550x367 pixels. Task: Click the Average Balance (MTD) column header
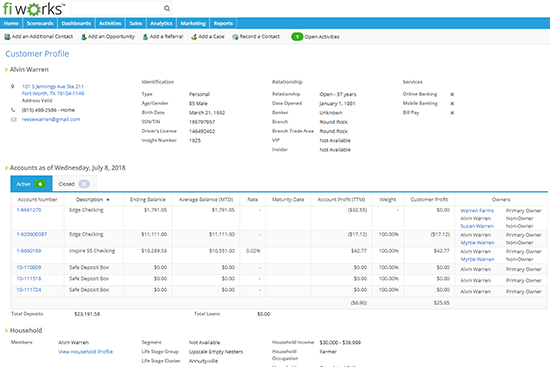click(206, 199)
